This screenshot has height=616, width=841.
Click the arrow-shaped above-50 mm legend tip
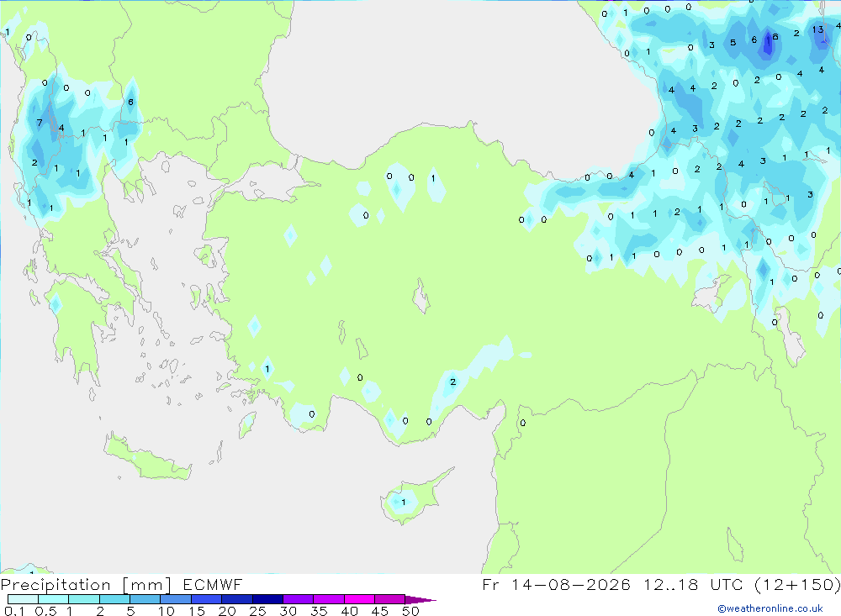coord(420,599)
